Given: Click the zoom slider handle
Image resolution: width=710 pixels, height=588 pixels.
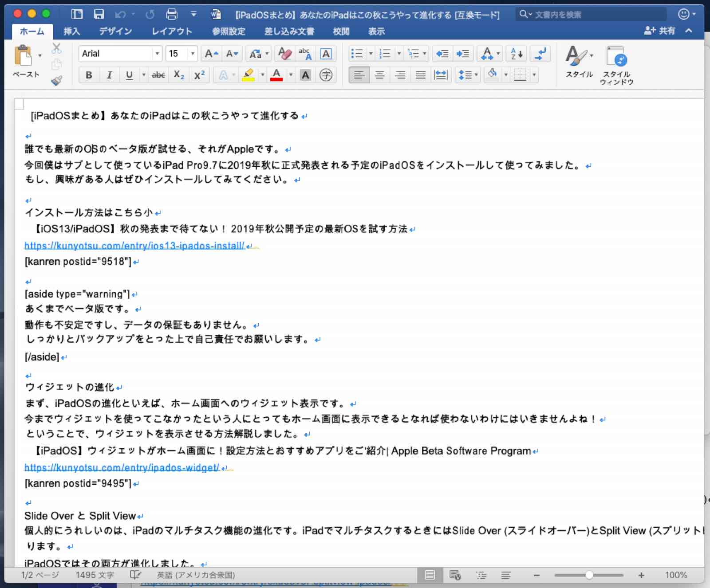Looking at the screenshot, I should point(589,575).
